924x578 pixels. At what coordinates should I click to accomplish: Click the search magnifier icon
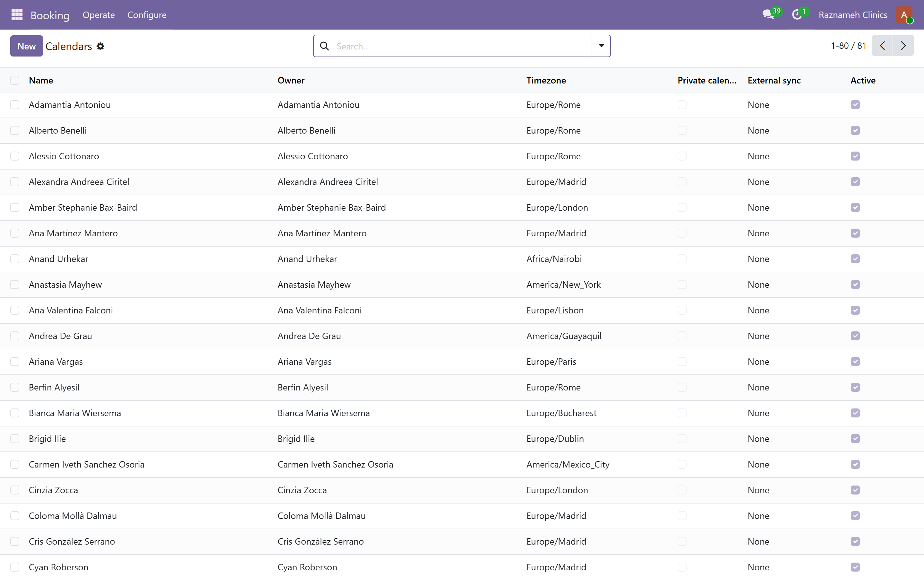[x=325, y=46]
